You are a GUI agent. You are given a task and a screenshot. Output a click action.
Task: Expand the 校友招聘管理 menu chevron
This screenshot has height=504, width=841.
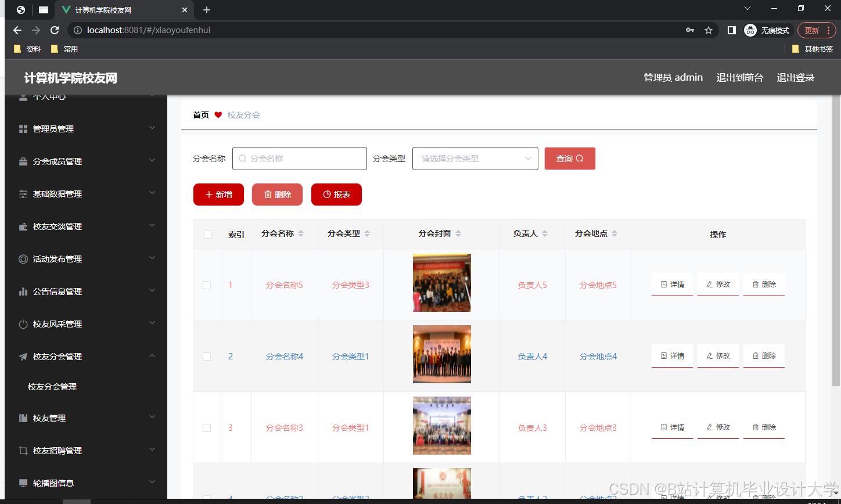[152, 449]
